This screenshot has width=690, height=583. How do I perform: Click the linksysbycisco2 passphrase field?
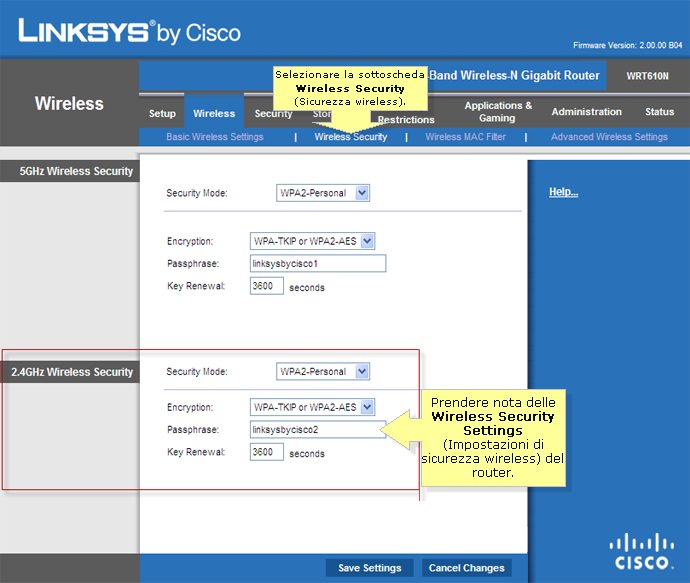point(318,429)
